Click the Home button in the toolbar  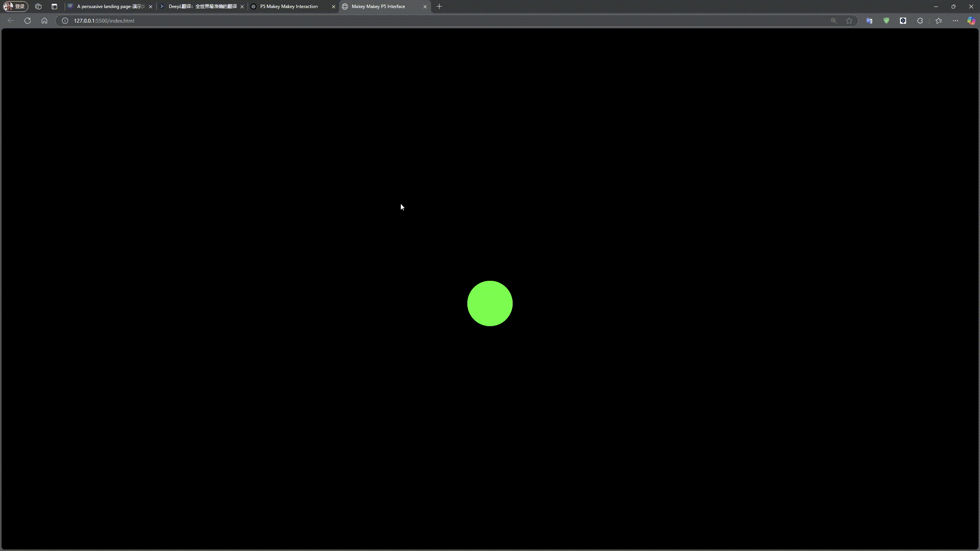[44, 21]
